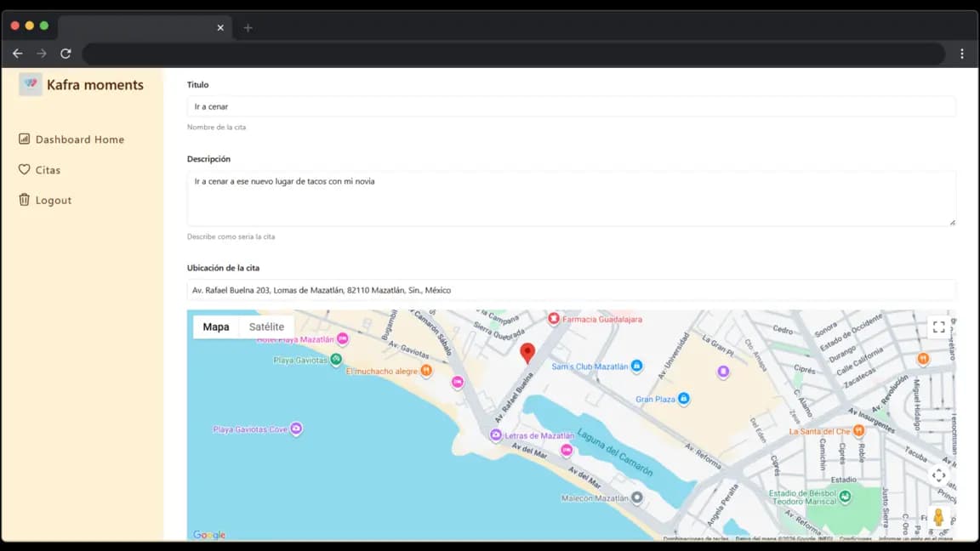Select the Mapa view tab
This screenshot has height=551, width=980.
click(216, 327)
